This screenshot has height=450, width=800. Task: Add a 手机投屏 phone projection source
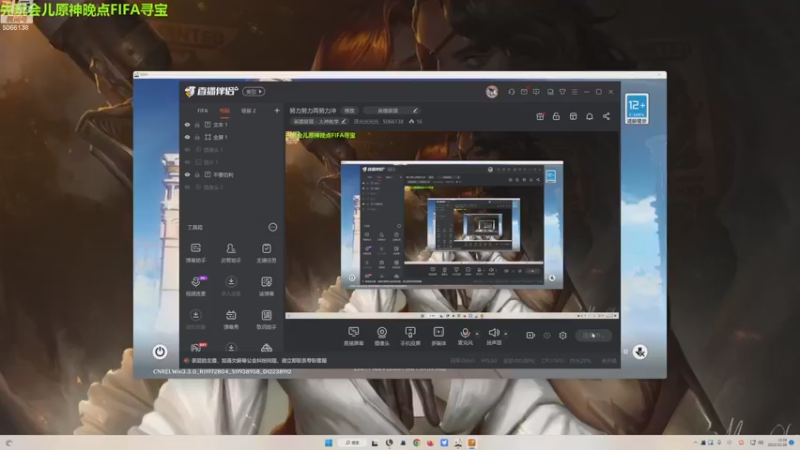410,336
